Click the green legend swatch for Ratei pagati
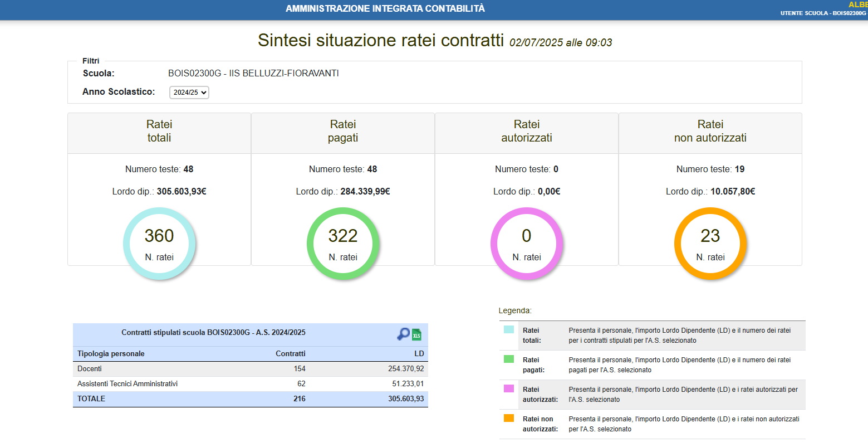 509,359
